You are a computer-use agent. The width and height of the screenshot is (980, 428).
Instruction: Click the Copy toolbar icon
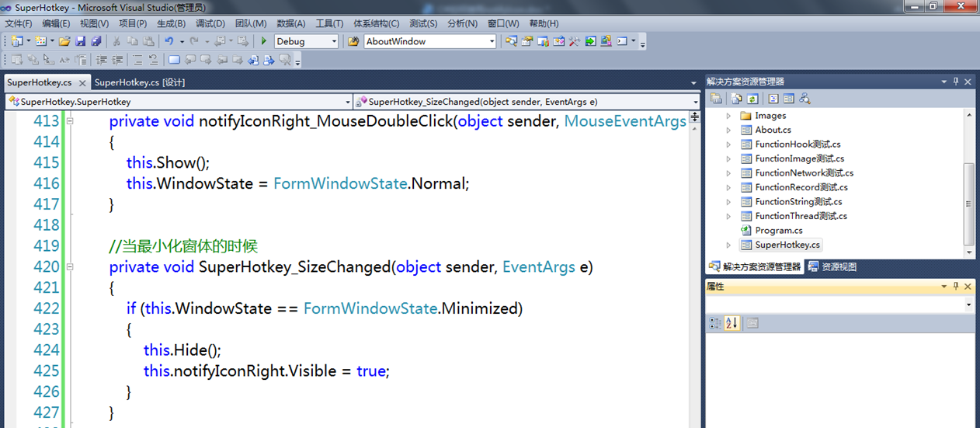pyautogui.click(x=132, y=41)
